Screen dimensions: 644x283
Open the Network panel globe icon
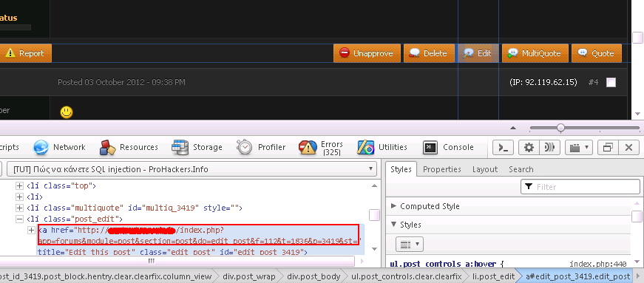[x=41, y=147]
